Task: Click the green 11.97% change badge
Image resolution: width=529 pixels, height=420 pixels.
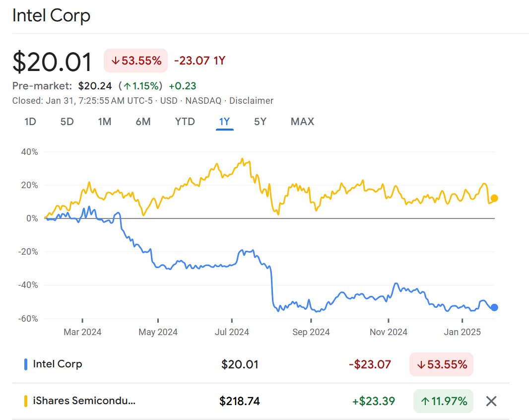Action: tap(443, 401)
